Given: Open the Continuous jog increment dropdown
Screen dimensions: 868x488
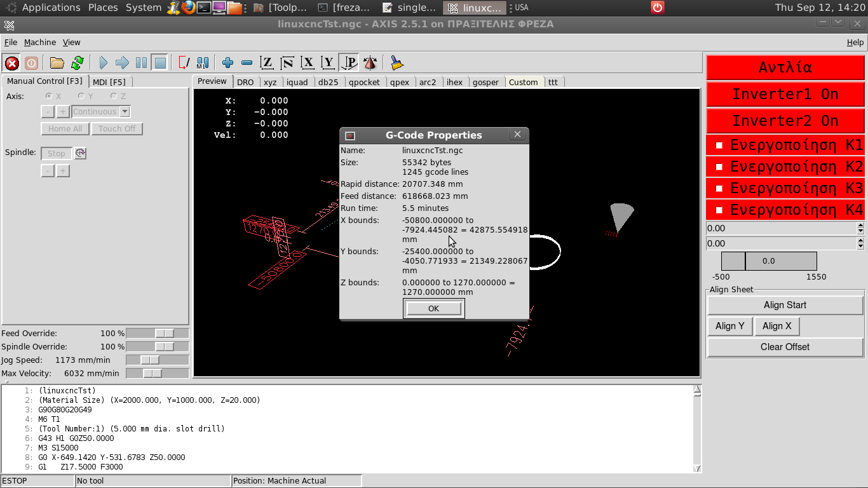Looking at the screenshot, I should point(125,111).
